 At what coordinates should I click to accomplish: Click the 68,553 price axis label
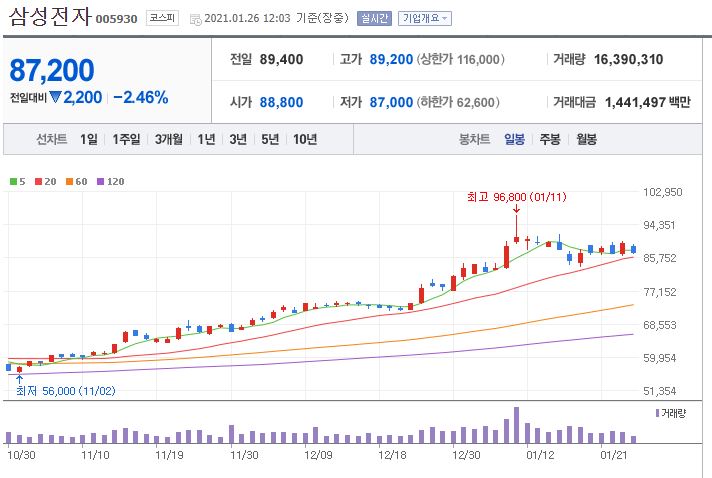[659, 325]
